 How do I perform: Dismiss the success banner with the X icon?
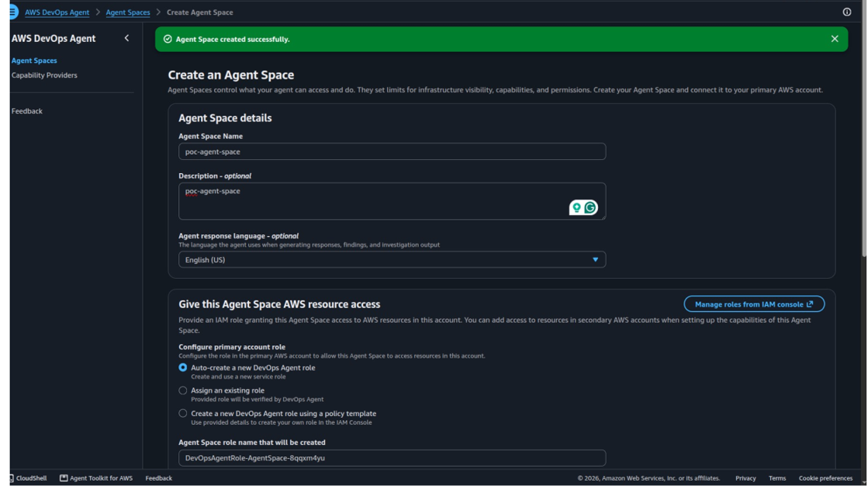(834, 39)
